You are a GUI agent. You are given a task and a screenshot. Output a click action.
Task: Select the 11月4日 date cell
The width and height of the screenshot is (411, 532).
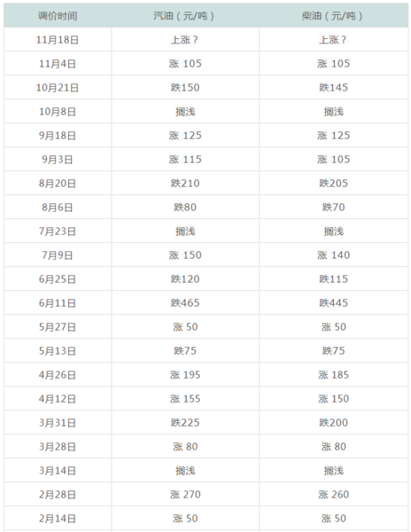[58, 64]
